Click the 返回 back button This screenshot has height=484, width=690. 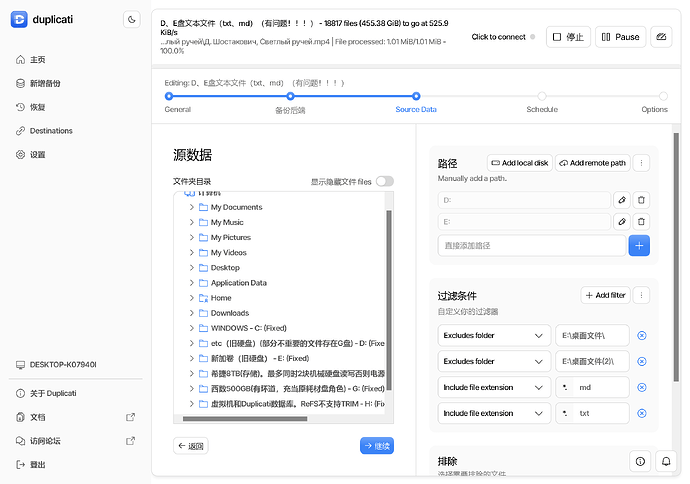click(191, 446)
